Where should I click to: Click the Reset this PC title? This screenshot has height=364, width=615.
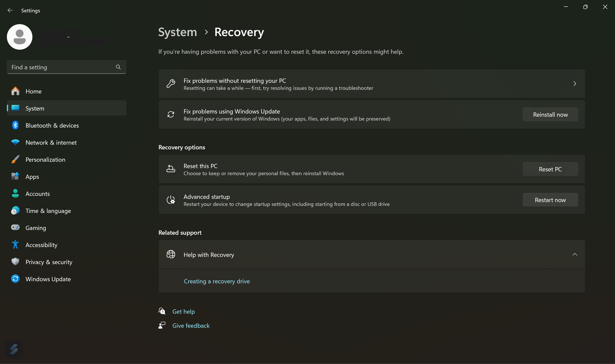201,166
